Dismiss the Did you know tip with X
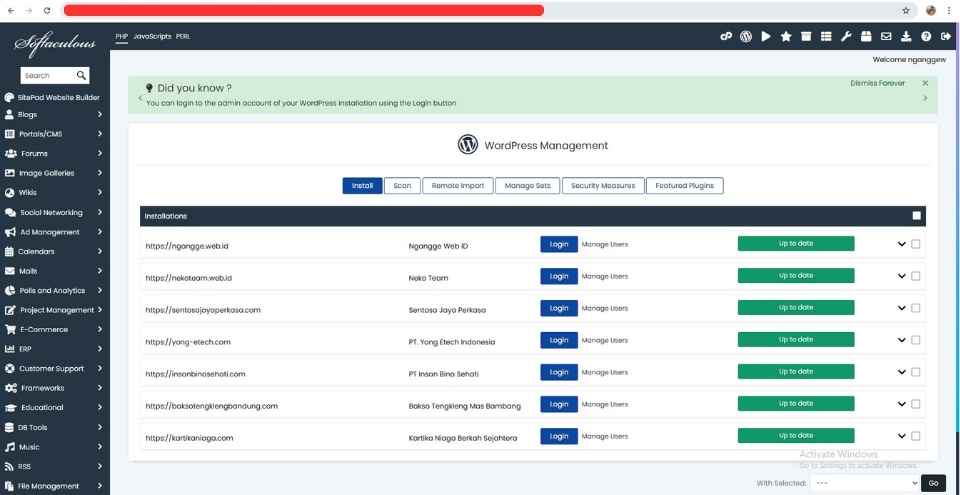This screenshot has width=960, height=495. coord(925,83)
